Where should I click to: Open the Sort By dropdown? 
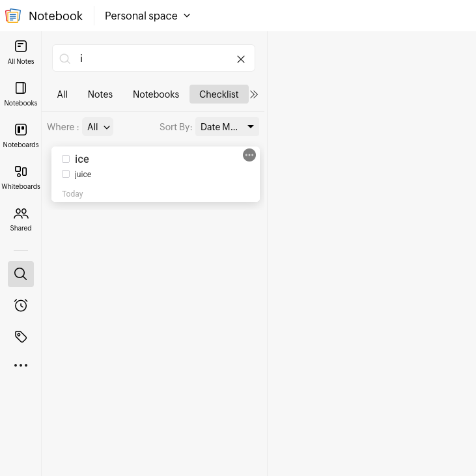pos(227,127)
